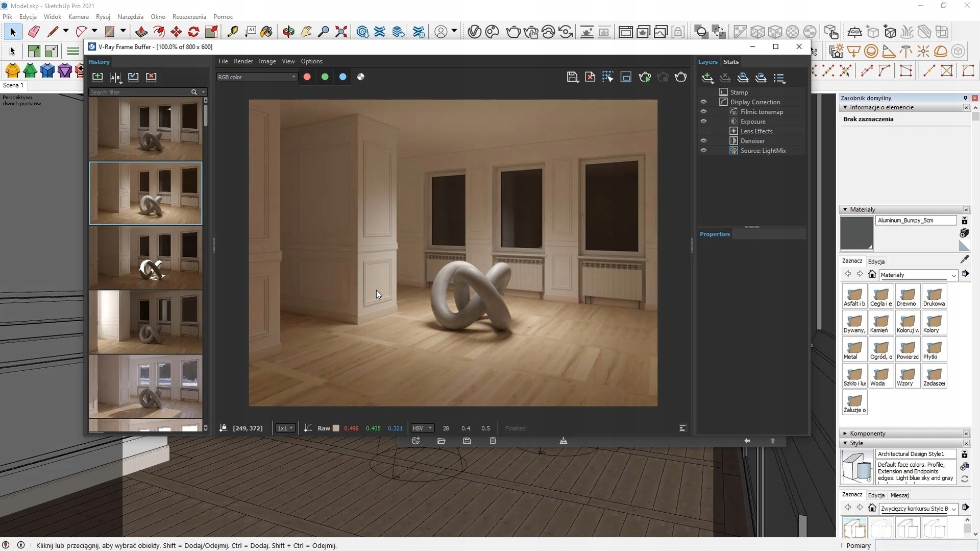The height and width of the screenshot is (551, 980).
Task: Open the HSV color mode dropdown
Action: 422,428
